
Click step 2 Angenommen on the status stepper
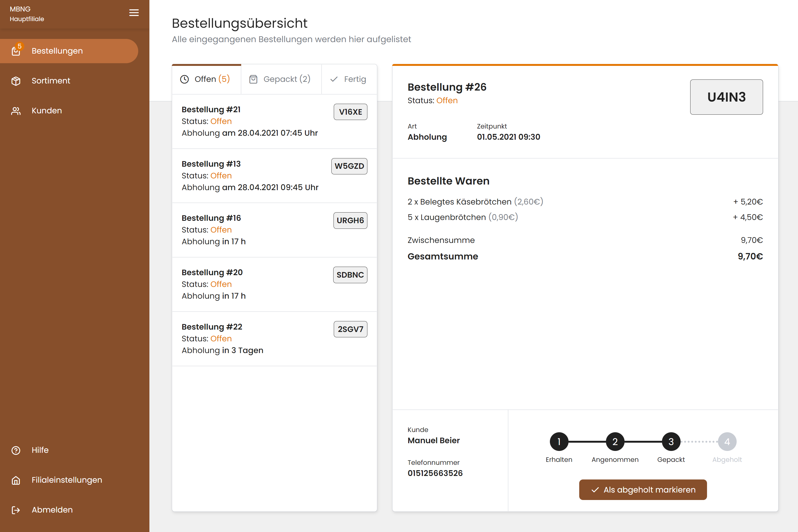[614, 441]
